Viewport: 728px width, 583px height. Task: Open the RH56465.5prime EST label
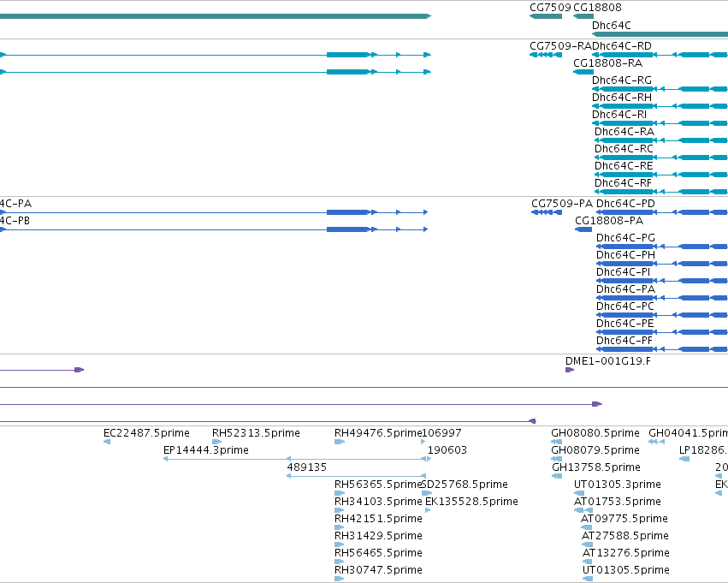378,554
